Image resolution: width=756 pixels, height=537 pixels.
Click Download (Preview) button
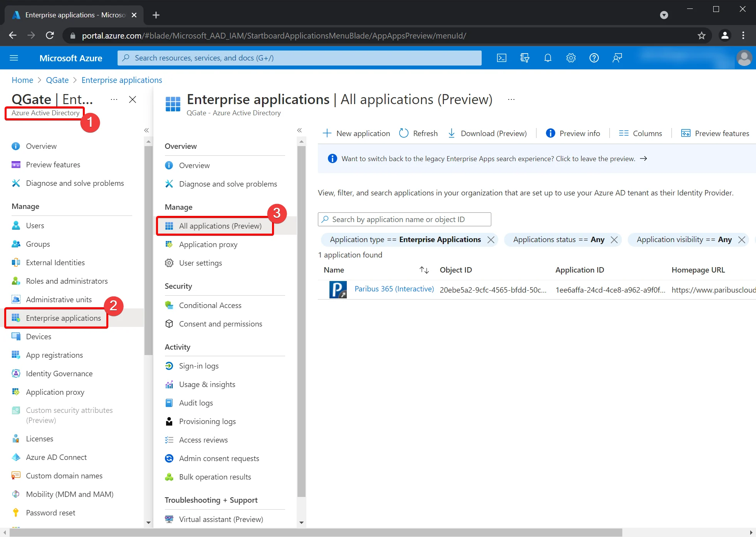click(487, 133)
